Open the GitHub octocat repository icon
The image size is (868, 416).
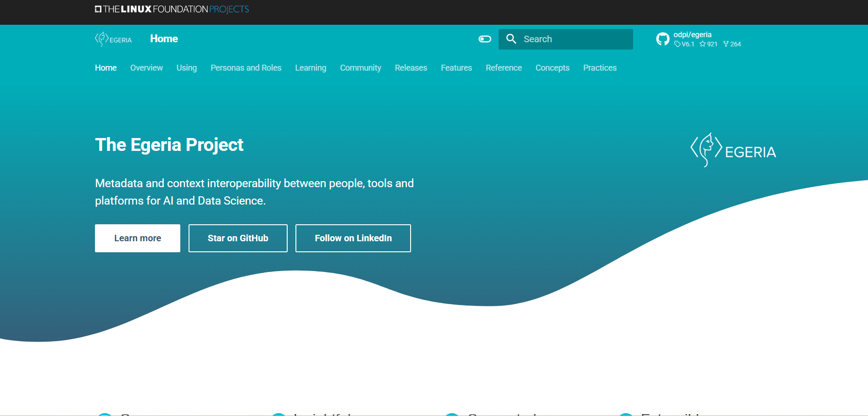point(662,39)
